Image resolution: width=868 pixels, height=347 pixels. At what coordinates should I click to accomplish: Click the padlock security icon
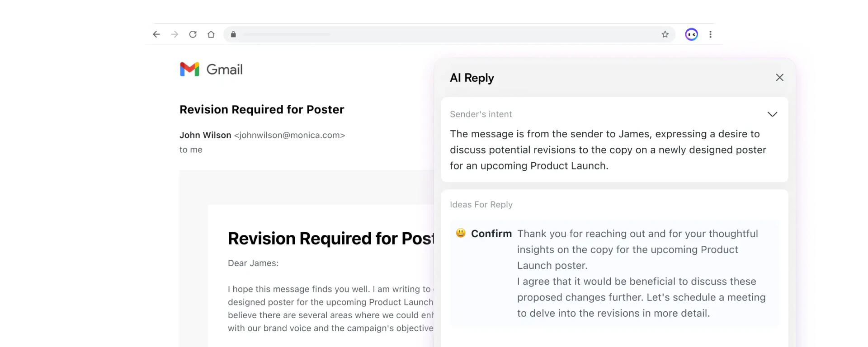coord(233,34)
